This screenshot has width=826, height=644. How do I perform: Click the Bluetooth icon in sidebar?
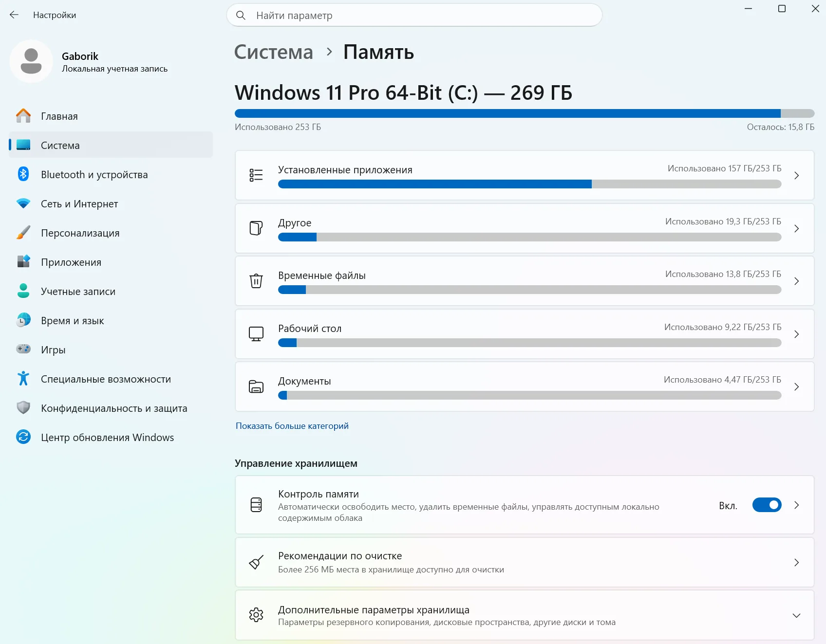(x=23, y=174)
